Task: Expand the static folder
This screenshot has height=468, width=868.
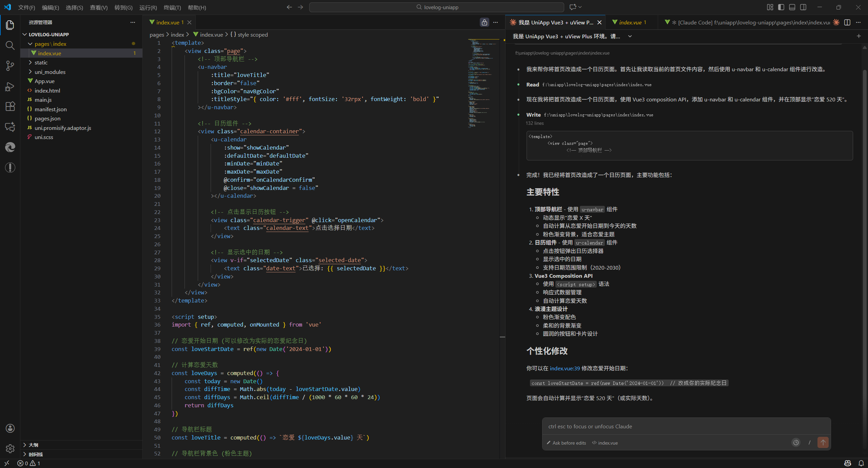Action: tap(41, 62)
